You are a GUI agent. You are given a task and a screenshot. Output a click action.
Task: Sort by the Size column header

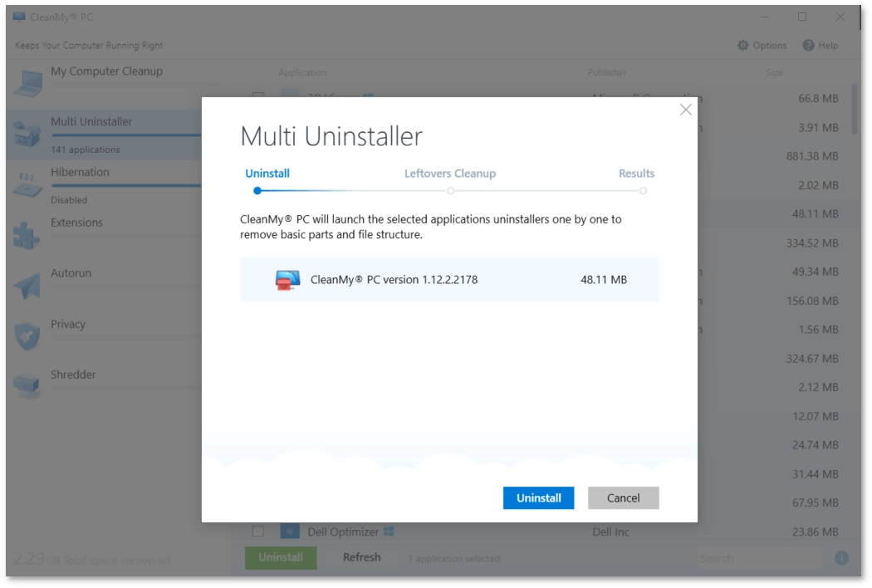click(x=774, y=72)
